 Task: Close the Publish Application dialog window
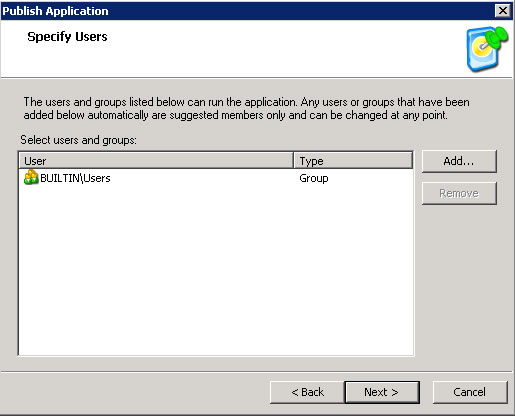coord(503,11)
